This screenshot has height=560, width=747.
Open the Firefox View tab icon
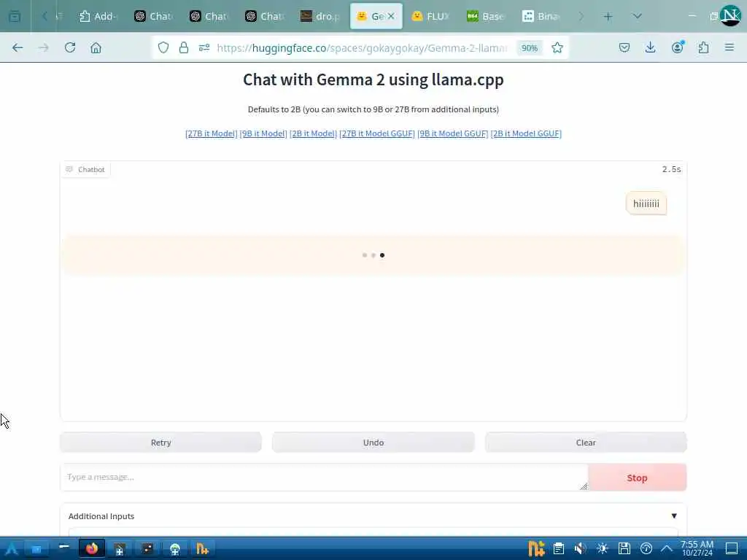[15, 16]
